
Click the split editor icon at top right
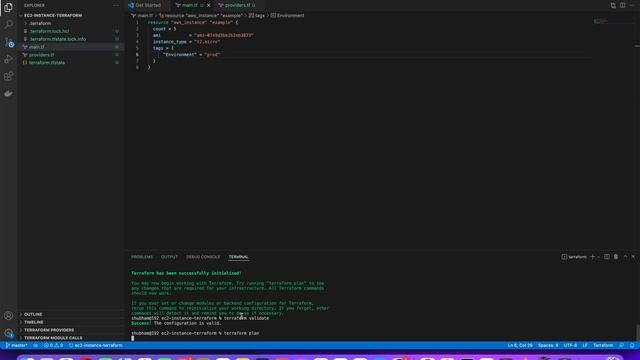(x=622, y=5)
